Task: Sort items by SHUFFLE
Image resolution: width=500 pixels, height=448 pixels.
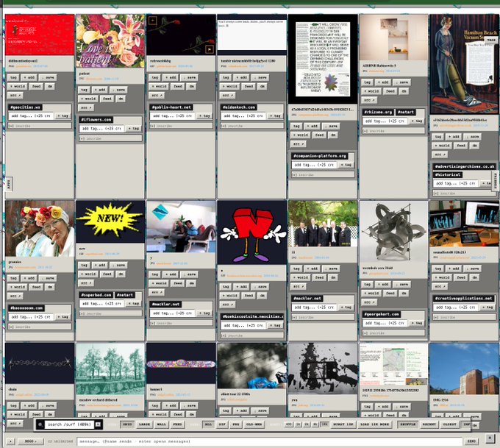Action: tap(407, 424)
